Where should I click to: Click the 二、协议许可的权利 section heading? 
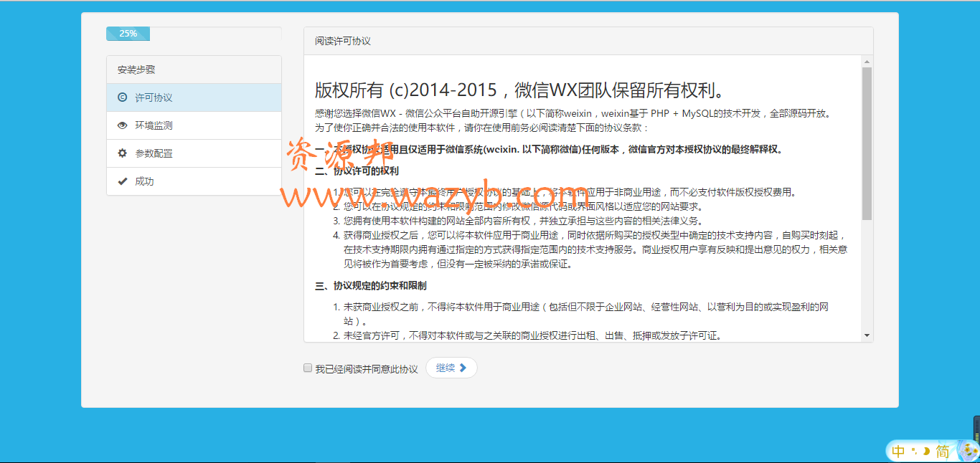(x=357, y=171)
